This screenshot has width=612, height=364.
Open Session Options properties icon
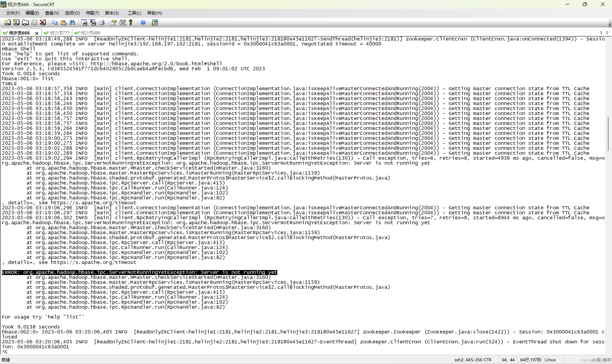(x=113, y=23)
